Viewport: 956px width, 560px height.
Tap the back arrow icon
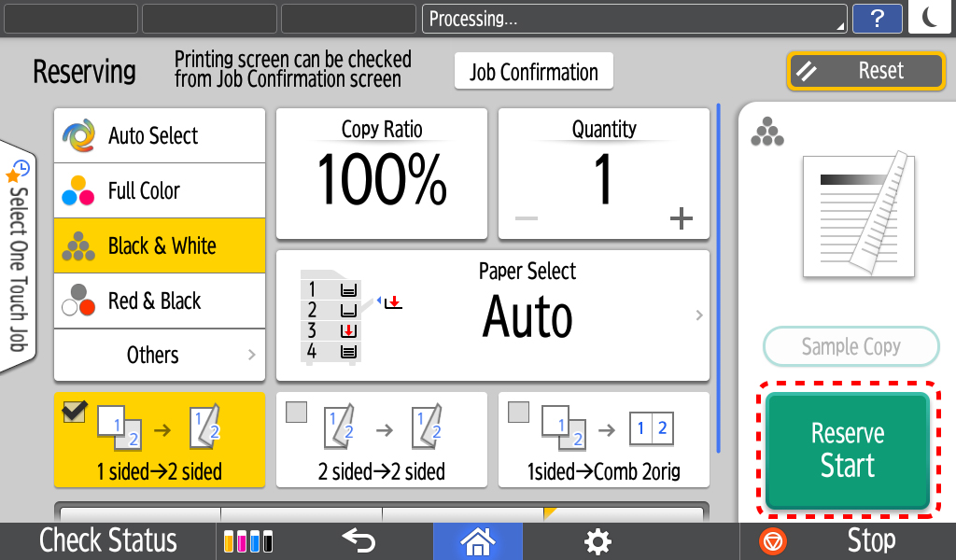[x=358, y=539]
